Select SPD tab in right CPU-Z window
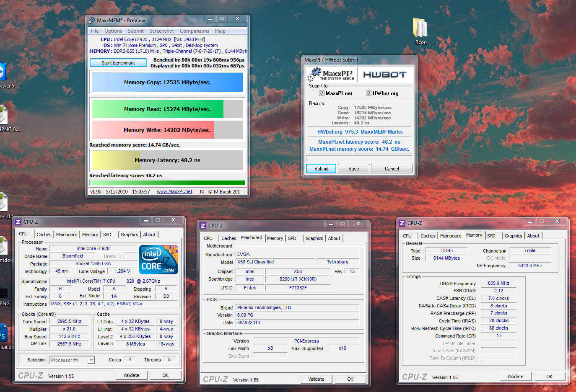Screen dimensions: 576x392 pyautogui.click(x=491, y=236)
